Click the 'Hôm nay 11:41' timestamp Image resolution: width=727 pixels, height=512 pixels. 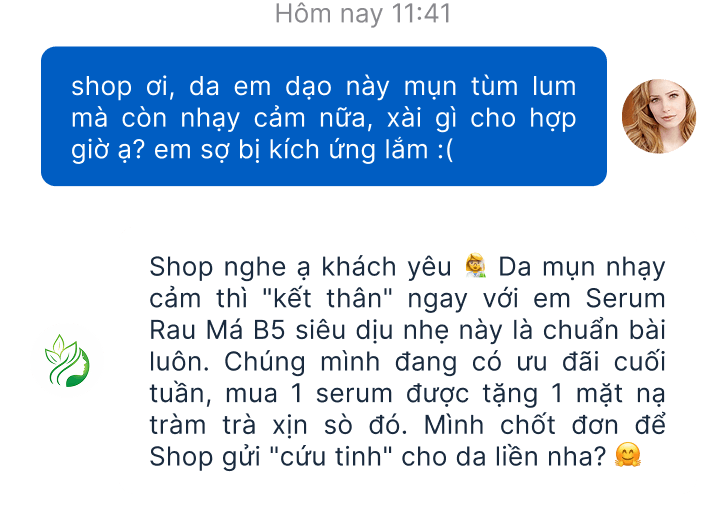click(x=363, y=13)
